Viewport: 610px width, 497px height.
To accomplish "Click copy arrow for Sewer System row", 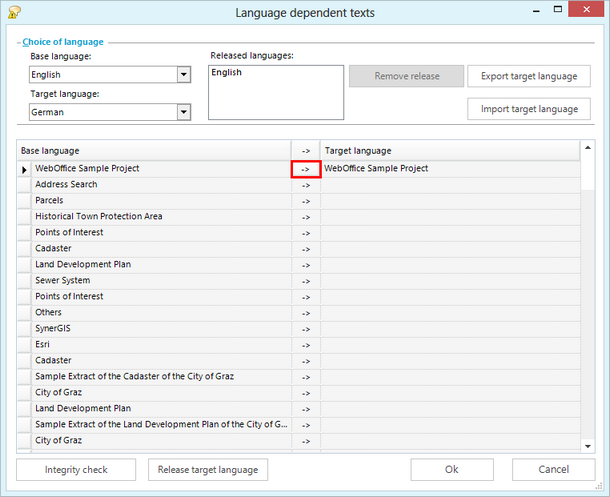I will tap(306, 281).
